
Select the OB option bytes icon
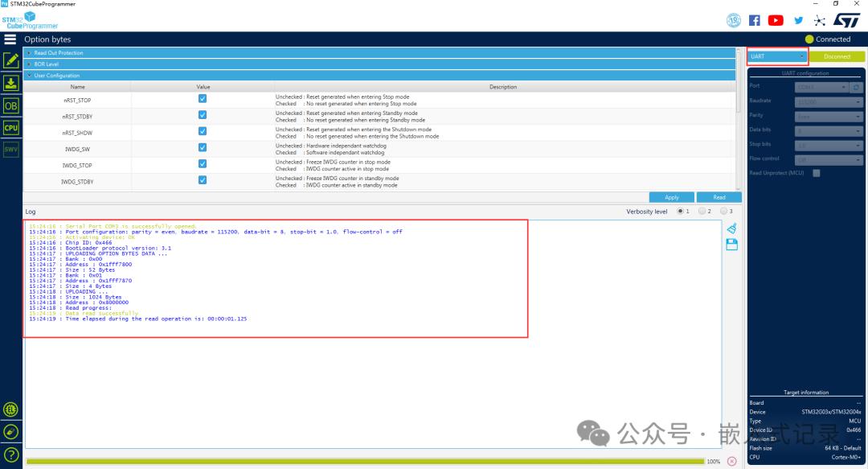click(x=11, y=106)
